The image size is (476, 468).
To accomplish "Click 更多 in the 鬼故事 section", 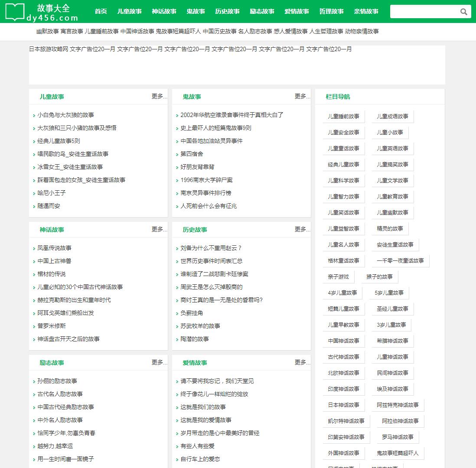I will (302, 96).
